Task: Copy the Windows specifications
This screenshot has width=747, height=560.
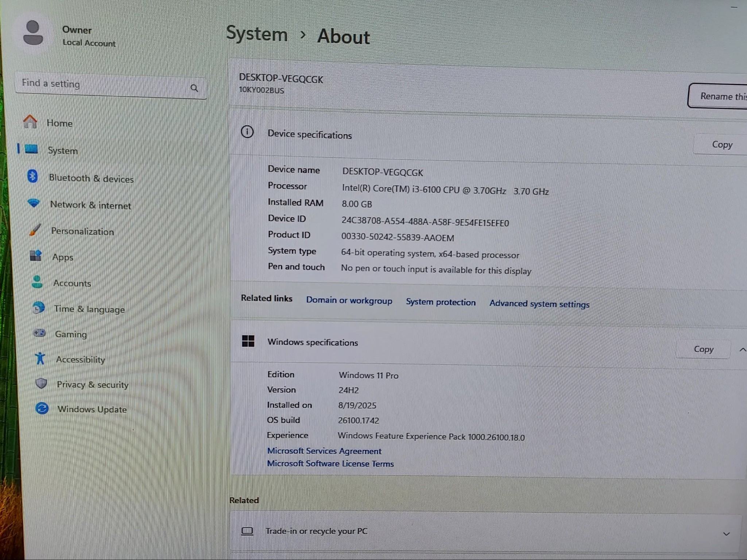Action: pos(703,349)
